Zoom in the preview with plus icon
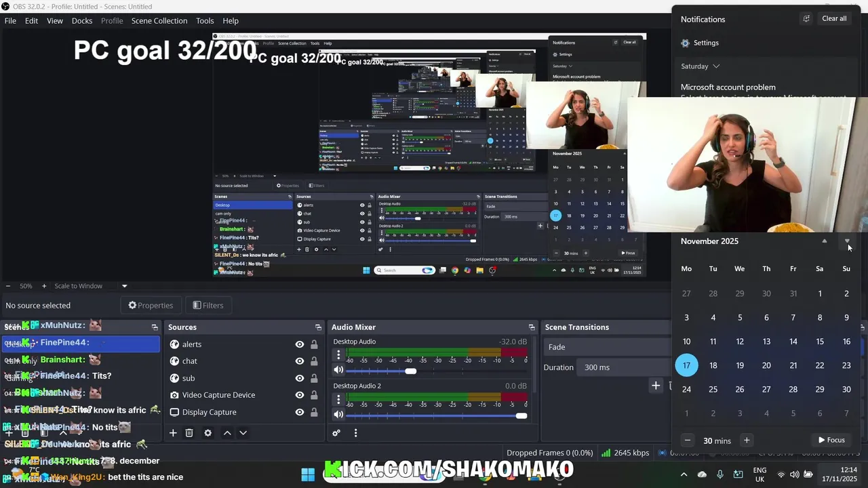The height and width of the screenshot is (488, 868). (x=44, y=286)
